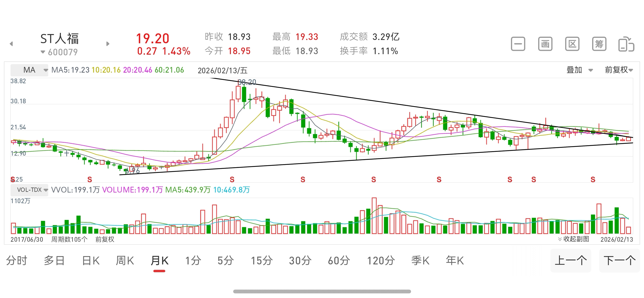Collapse sub-chart via 收起副图
This screenshot has width=644, height=298.
[x=573, y=239]
